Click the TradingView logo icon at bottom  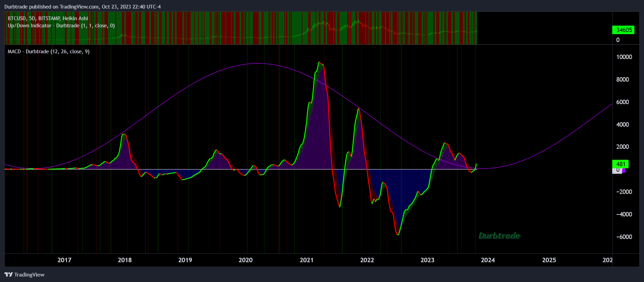[x=9, y=274]
